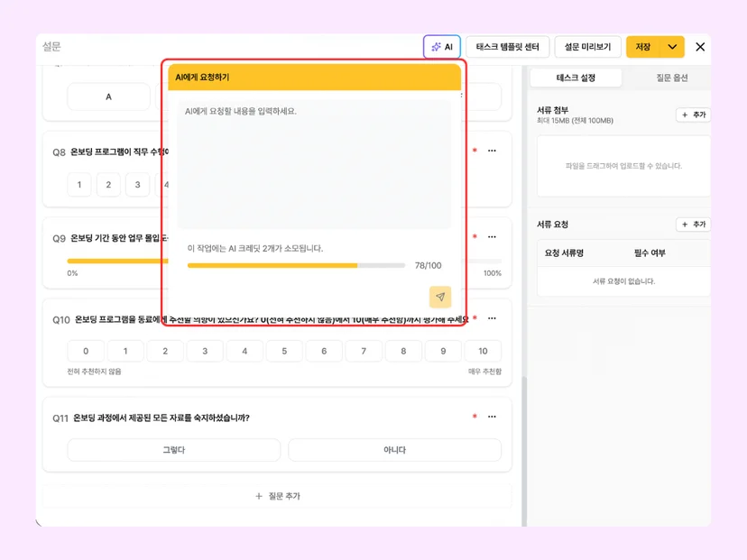Select 아니다 answer for Q11

[394, 450]
